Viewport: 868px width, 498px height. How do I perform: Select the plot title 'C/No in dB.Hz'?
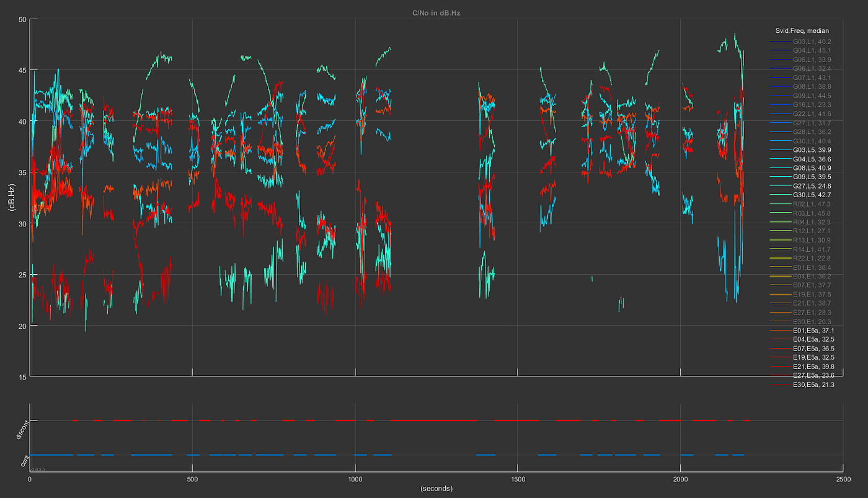click(436, 13)
